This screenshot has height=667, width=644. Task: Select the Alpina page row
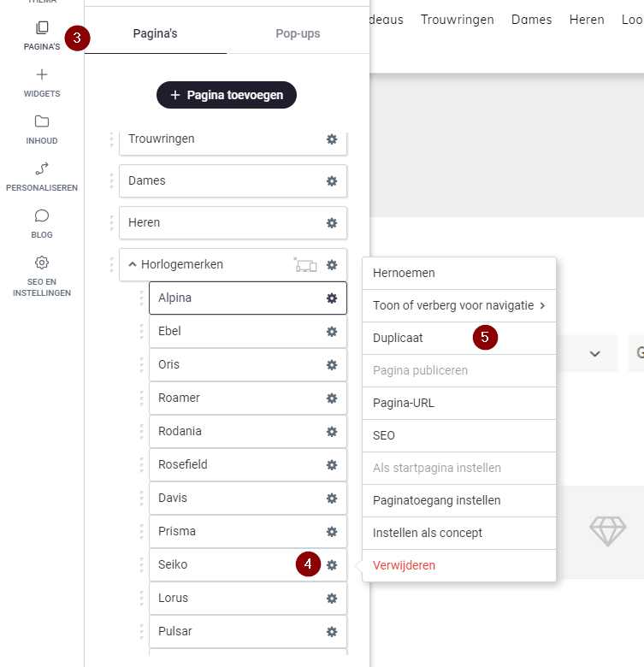click(x=248, y=298)
